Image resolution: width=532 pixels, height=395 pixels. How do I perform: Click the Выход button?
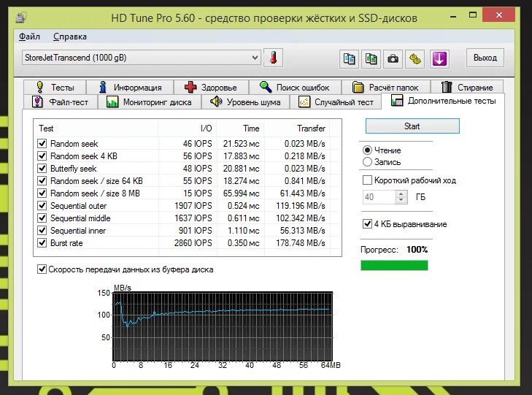click(485, 58)
